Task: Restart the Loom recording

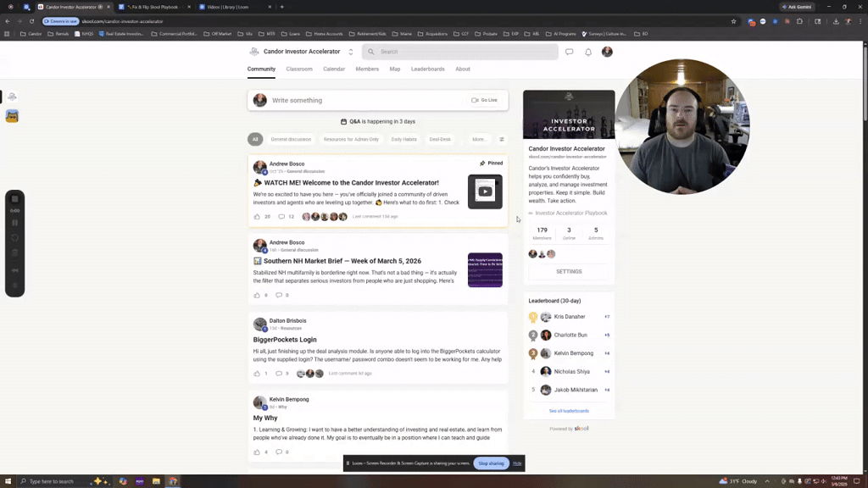Action: [x=15, y=238]
